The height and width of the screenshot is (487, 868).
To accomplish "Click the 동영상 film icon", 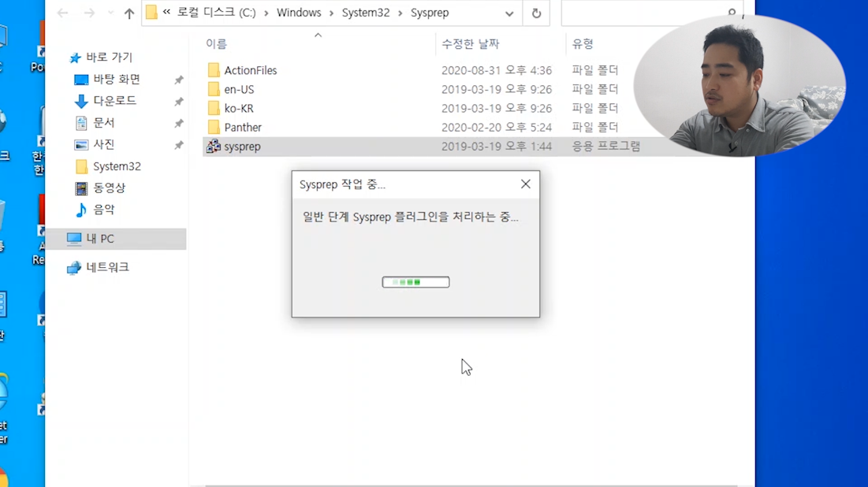I will pyautogui.click(x=81, y=188).
